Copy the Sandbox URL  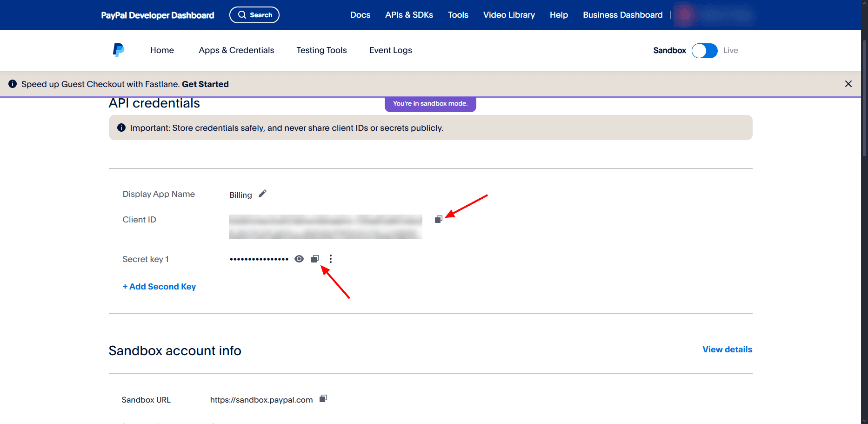pyautogui.click(x=323, y=398)
